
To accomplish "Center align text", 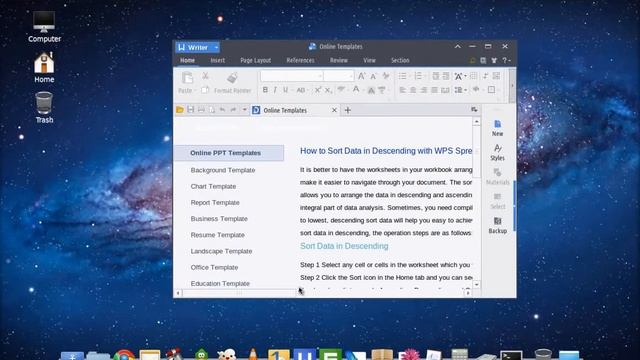I will pos(413,90).
